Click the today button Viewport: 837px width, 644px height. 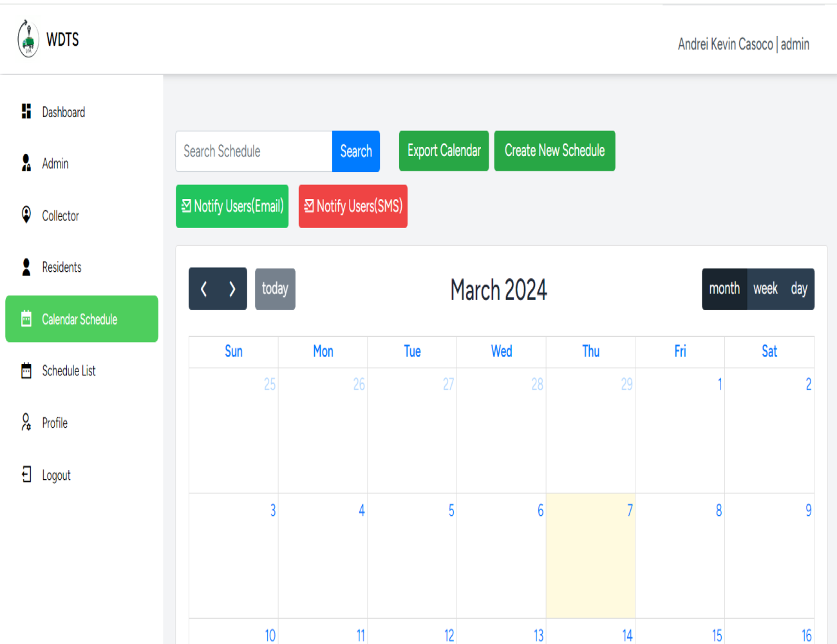pos(275,289)
